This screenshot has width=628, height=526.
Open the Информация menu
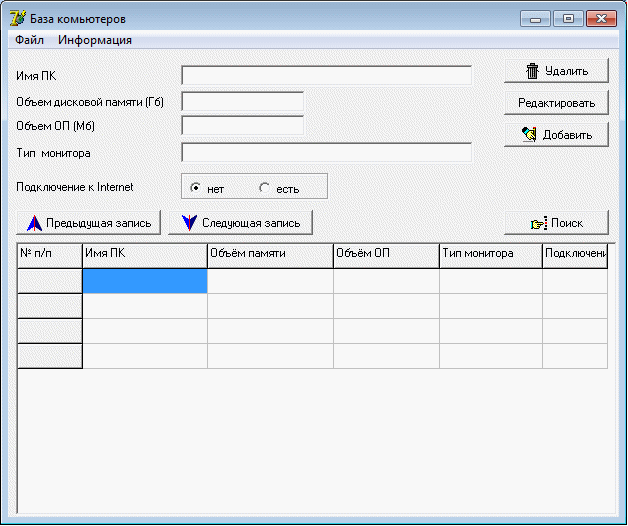(x=95, y=40)
